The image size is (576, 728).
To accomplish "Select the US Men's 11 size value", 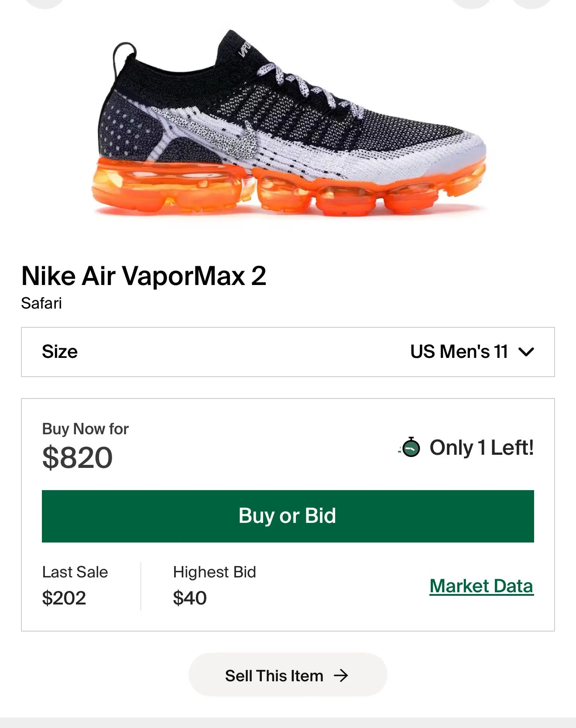I will coord(459,352).
